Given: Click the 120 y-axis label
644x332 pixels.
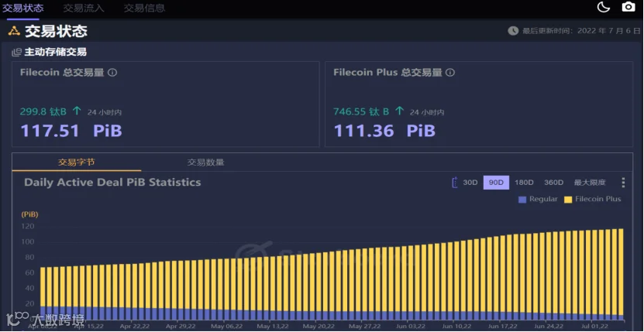Looking at the screenshot, I should (28, 227).
